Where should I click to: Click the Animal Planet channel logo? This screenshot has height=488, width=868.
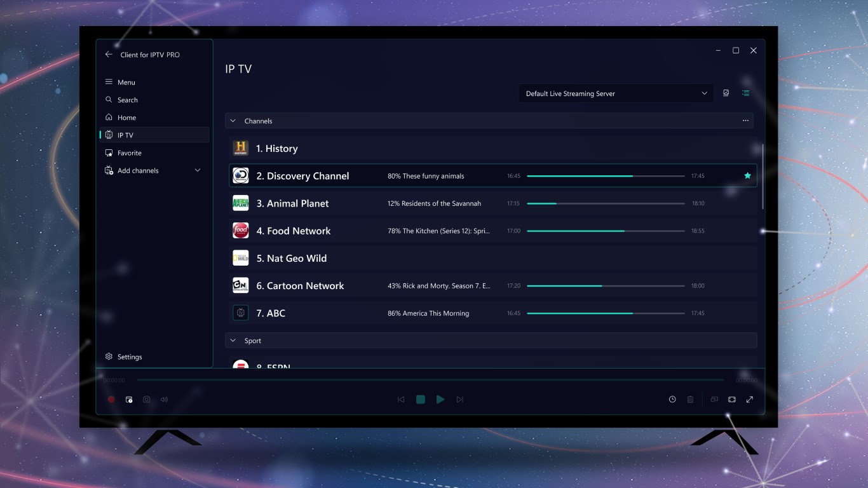pos(240,203)
